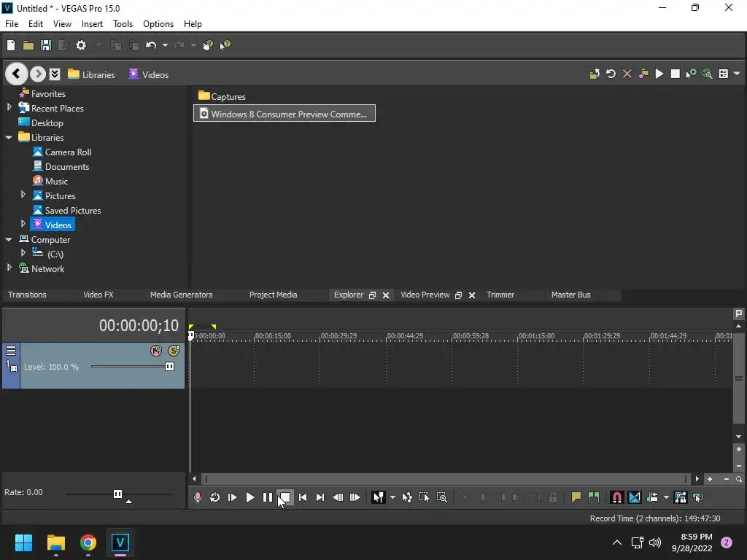Select the Normal Edit tool
Screen dimensions: 747x560
click(379, 497)
